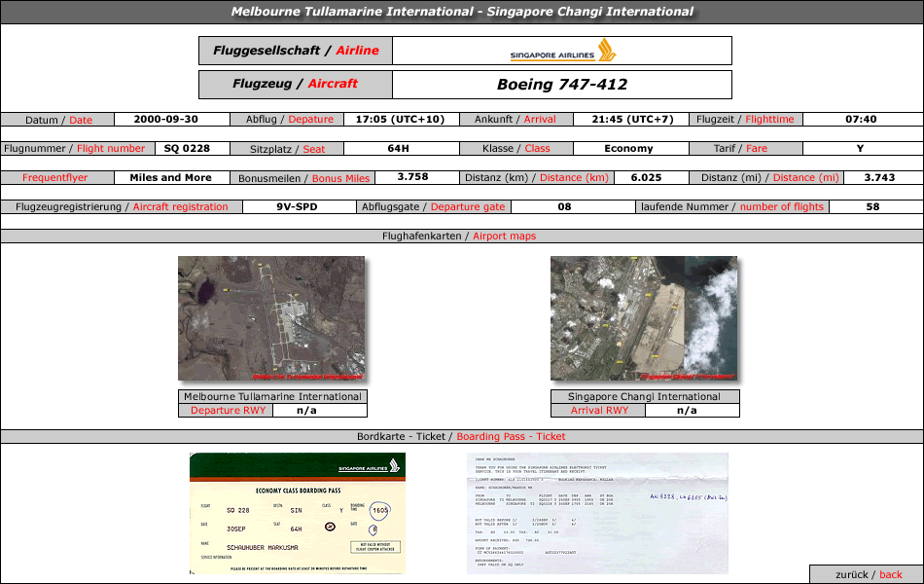
Task: Click the class value Economy
Action: click(x=628, y=149)
